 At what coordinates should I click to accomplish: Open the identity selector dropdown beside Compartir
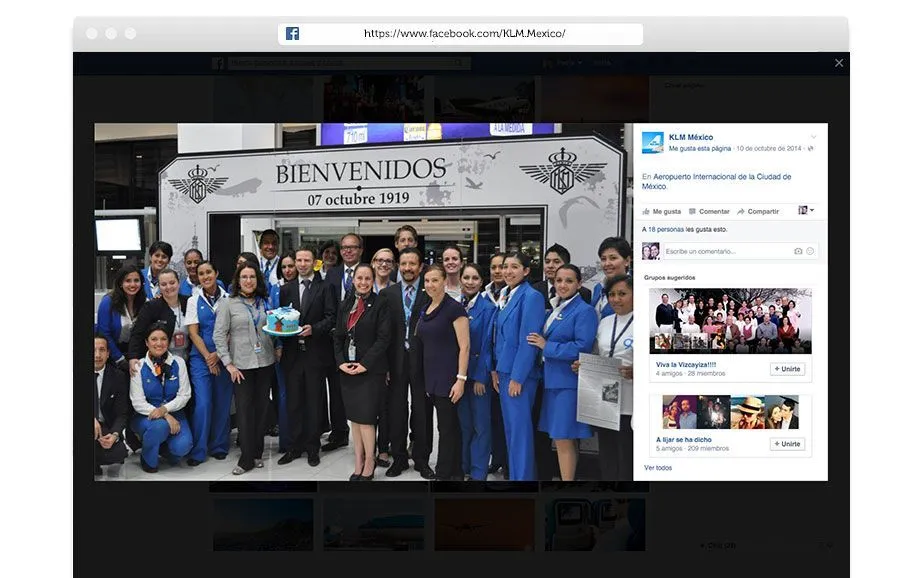click(x=806, y=210)
